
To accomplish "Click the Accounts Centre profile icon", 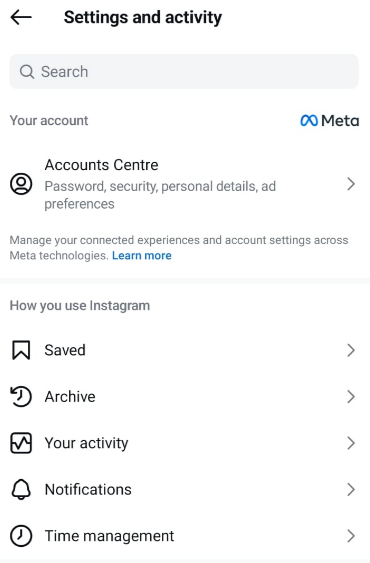I will click(x=21, y=184).
